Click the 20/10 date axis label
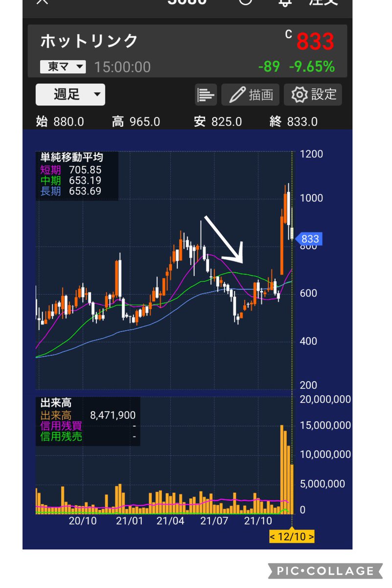The image size is (392, 588). pos(83,521)
